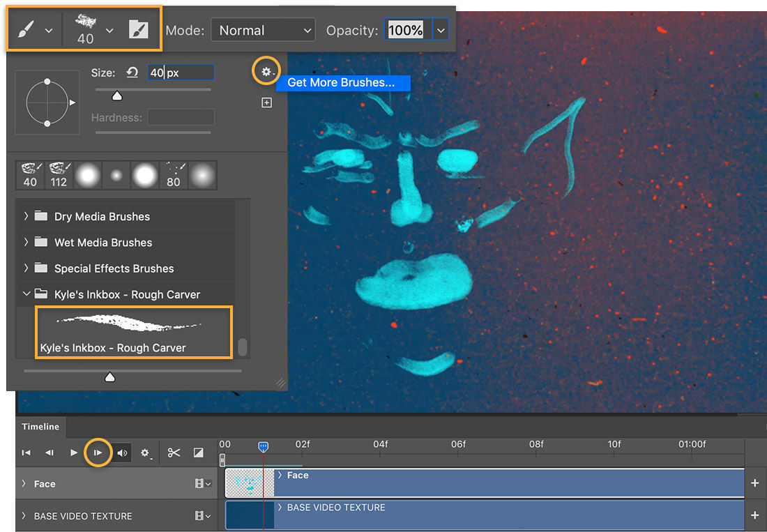Collapse the Kyle's Inkbox - Rough Carver folder
Viewport: 767px width, 532px height.
pyautogui.click(x=26, y=294)
